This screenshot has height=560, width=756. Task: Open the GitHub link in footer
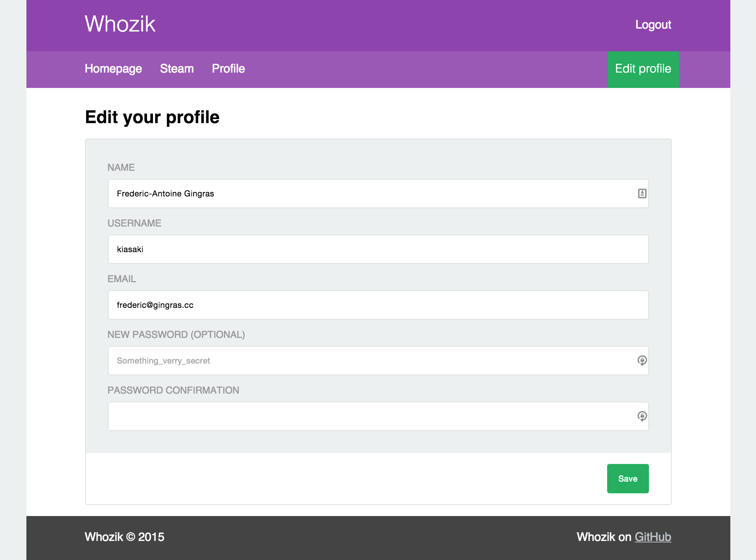653,537
